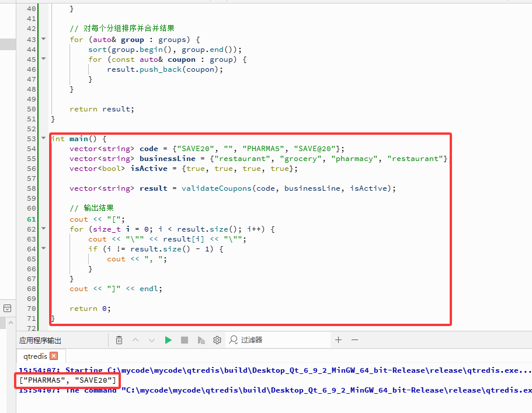Click the "The command" output line
This screenshot has height=413, width=532.
[x=275, y=390]
